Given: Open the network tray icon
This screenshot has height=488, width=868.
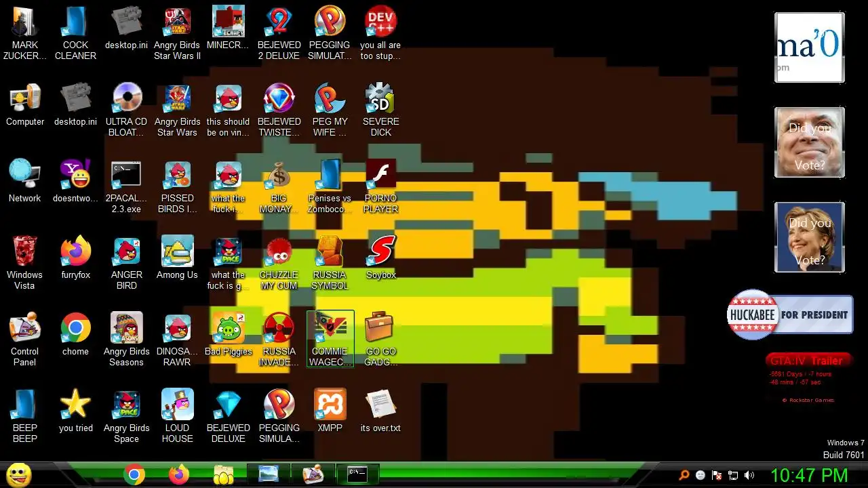Looking at the screenshot, I should click(x=733, y=476).
